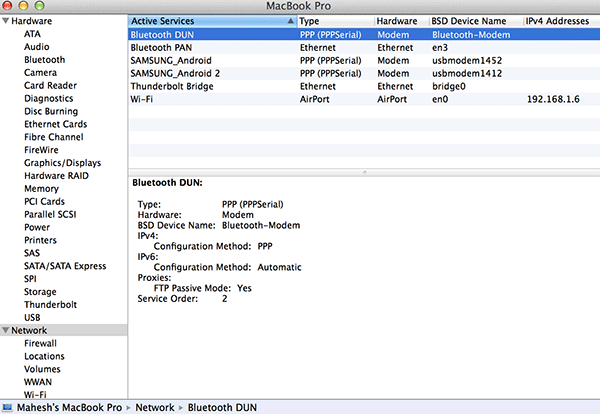Click the computer icon in the path bar
The width and height of the screenshot is (600, 415).
click(8, 408)
